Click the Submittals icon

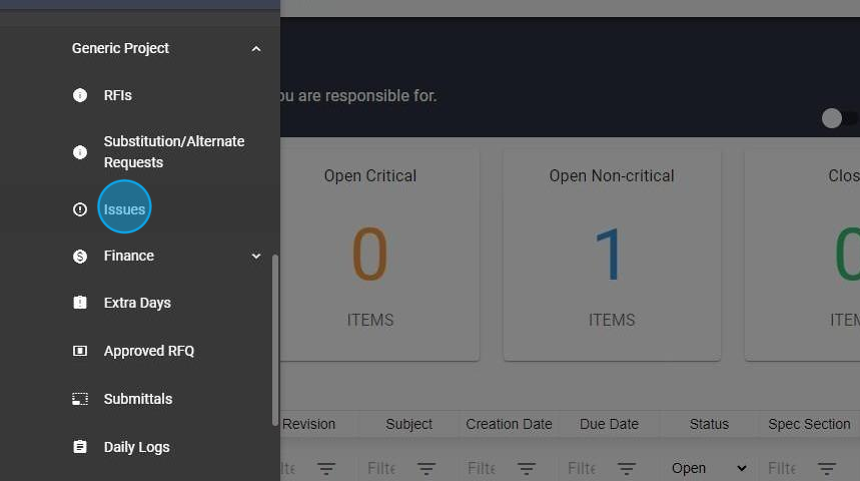(x=80, y=399)
